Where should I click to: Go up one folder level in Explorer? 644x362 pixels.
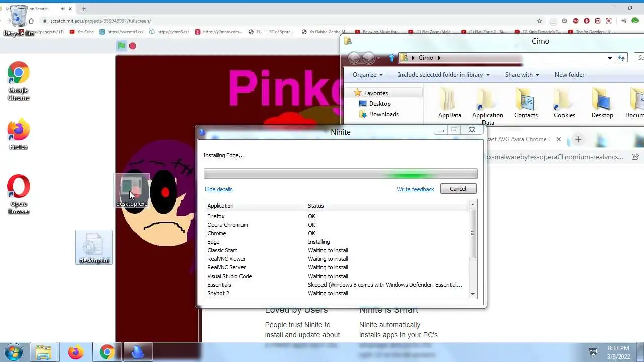tap(392, 58)
